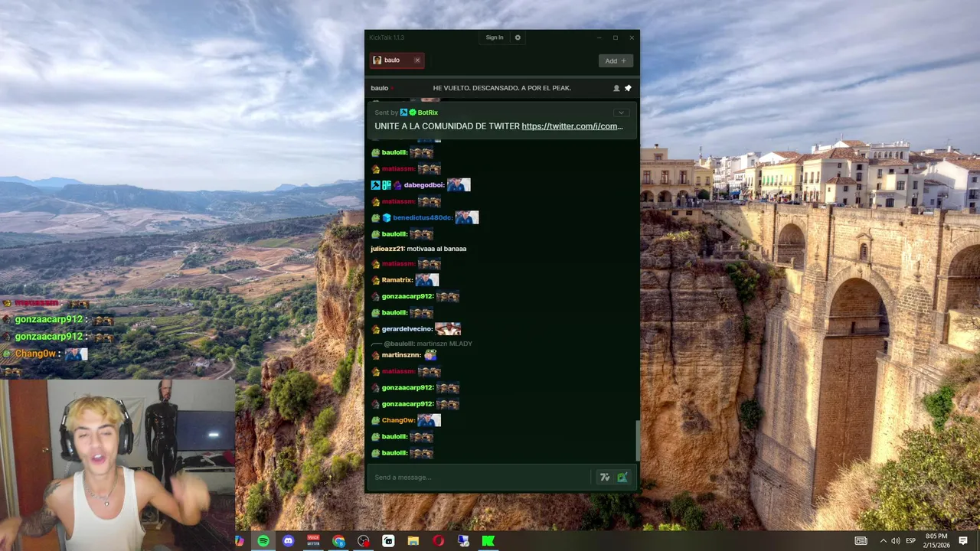
Task: Click benedictus480dc's blue cube badge
Action: click(x=387, y=218)
